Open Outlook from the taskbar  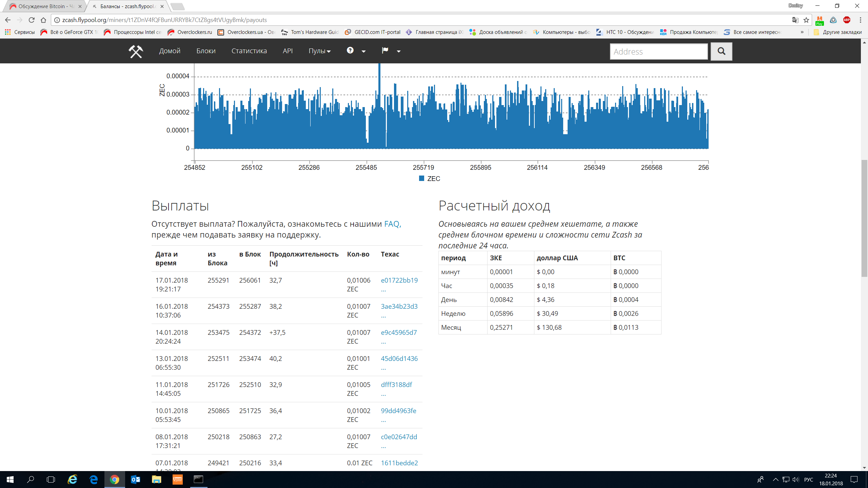135,480
